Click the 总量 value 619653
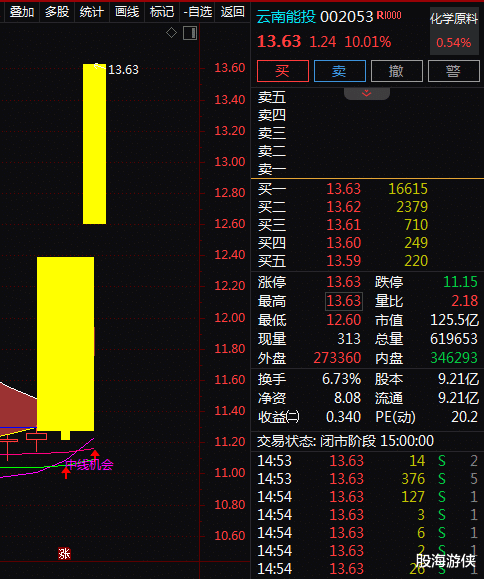Screen dimensions: 484x579 tap(454, 339)
